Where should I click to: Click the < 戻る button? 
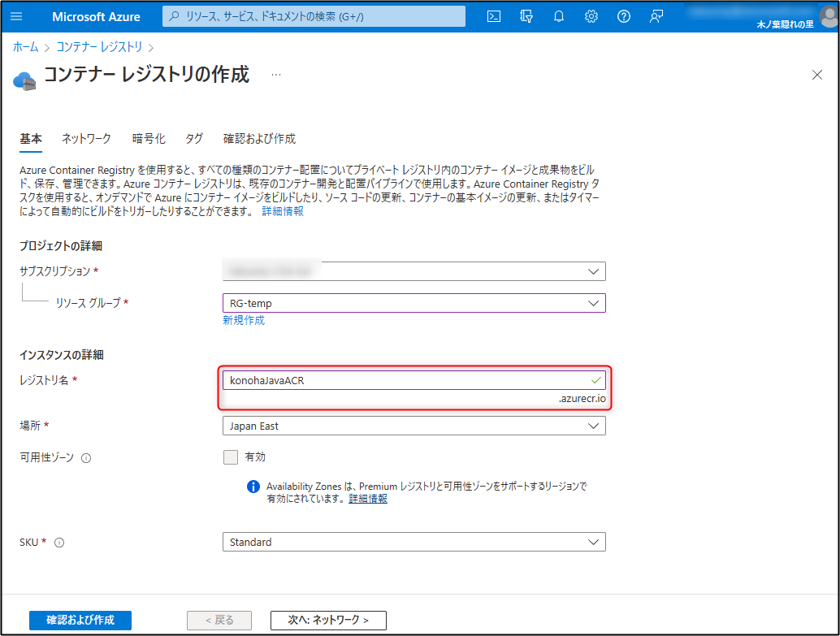pyautogui.click(x=219, y=620)
